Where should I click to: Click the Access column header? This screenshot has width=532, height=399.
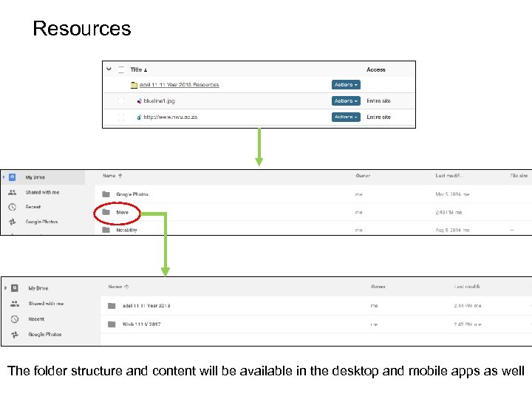[x=376, y=69]
